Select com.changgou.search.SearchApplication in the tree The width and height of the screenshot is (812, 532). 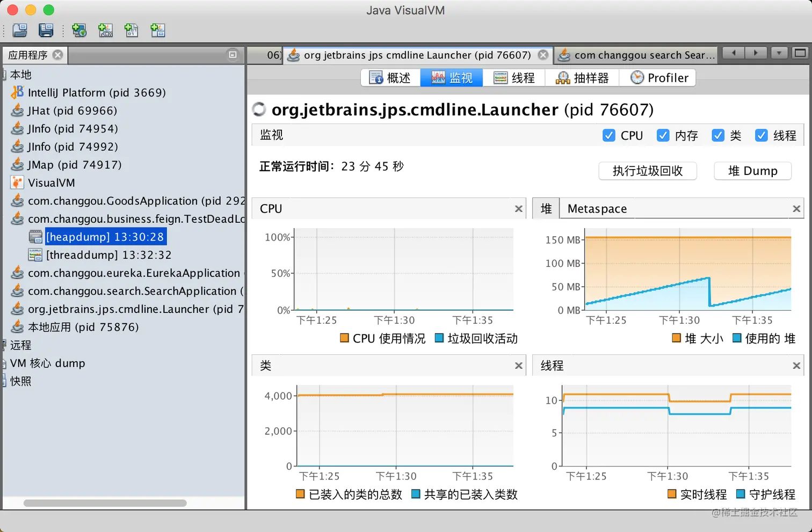pyautogui.click(x=135, y=291)
